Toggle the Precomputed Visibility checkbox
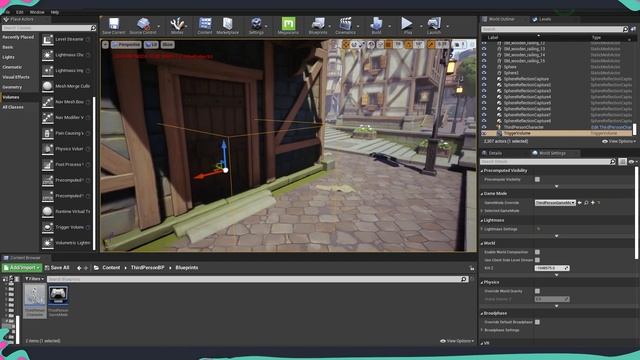The image size is (640, 360). pyautogui.click(x=537, y=179)
